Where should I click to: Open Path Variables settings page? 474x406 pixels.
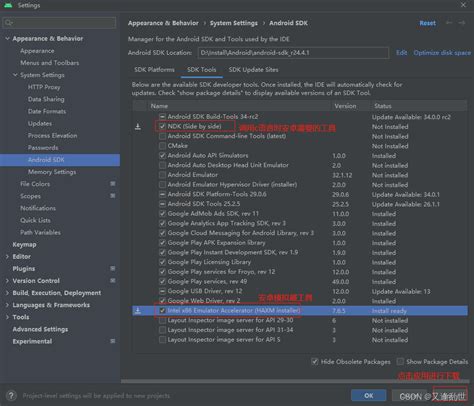(x=40, y=232)
